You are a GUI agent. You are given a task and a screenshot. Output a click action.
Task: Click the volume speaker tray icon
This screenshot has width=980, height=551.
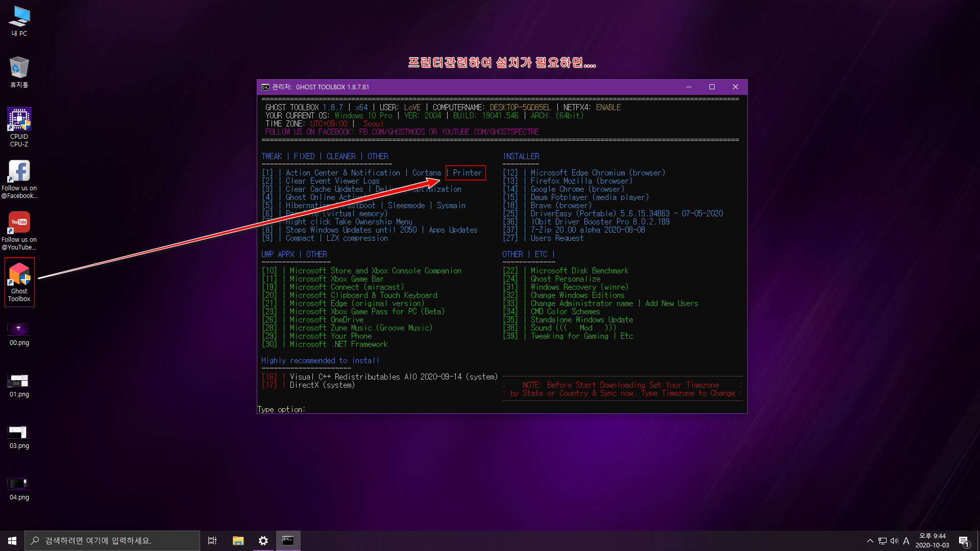pyautogui.click(x=894, y=541)
